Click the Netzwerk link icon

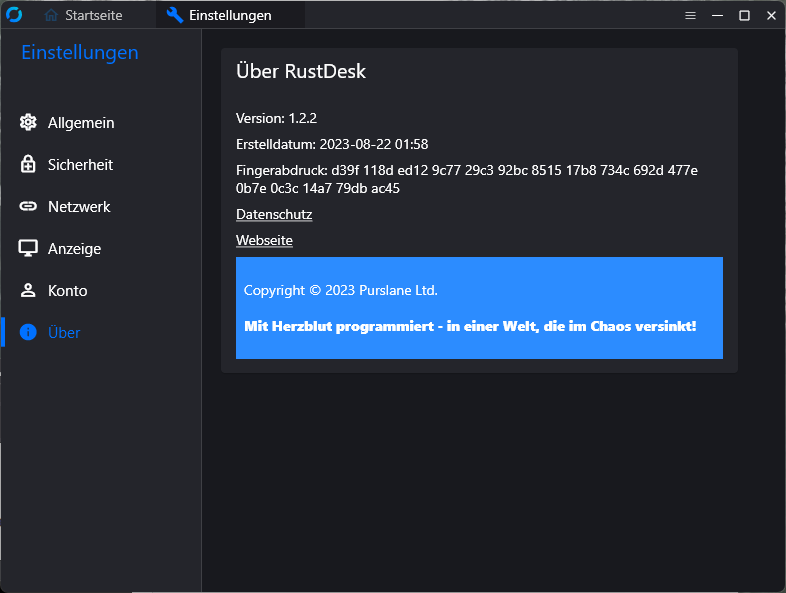[28, 207]
